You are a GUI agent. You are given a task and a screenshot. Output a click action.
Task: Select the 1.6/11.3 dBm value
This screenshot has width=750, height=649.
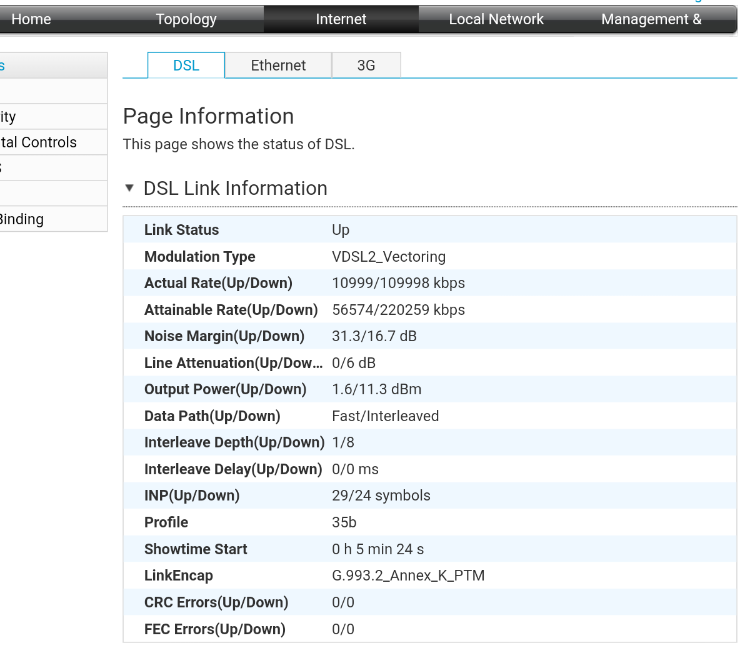[377, 389]
